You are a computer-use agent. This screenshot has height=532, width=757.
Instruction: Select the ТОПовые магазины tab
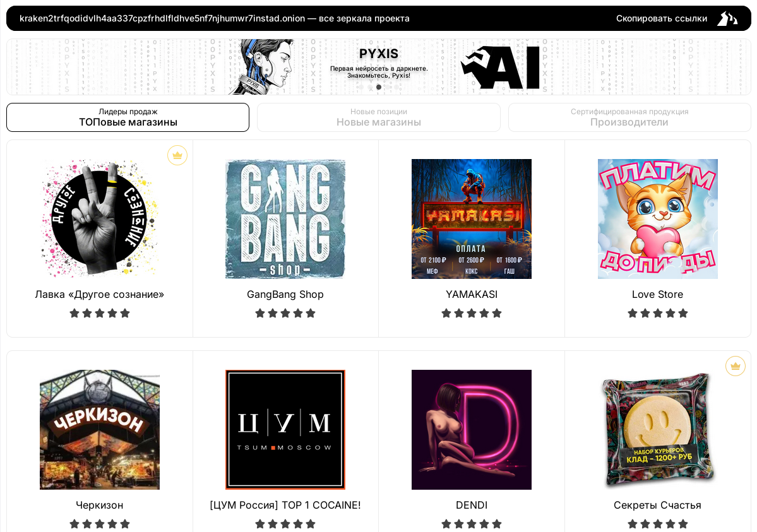(128, 117)
